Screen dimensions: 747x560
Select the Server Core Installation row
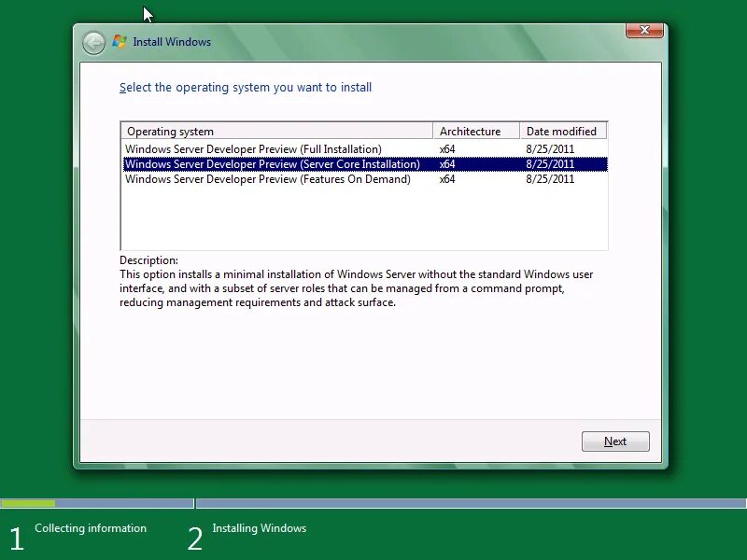tap(365, 164)
